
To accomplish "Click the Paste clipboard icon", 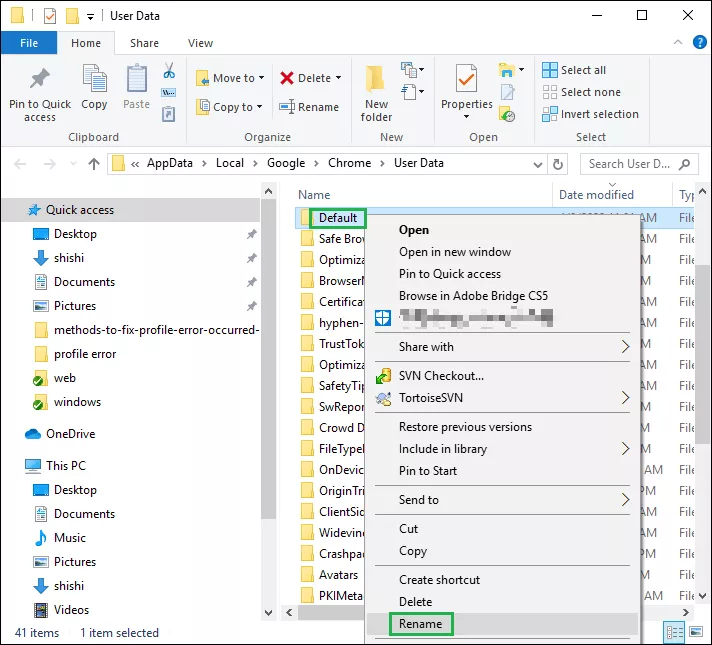I will click(x=136, y=78).
